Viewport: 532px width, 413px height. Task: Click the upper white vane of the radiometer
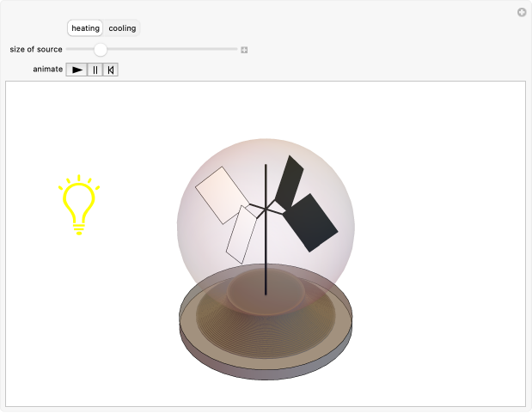click(x=221, y=194)
